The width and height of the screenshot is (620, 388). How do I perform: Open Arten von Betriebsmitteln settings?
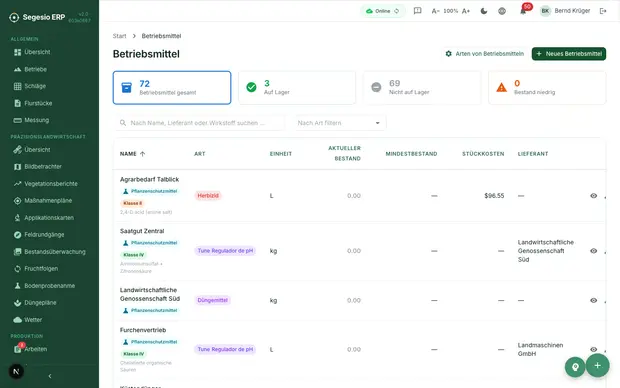coord(484,54)
